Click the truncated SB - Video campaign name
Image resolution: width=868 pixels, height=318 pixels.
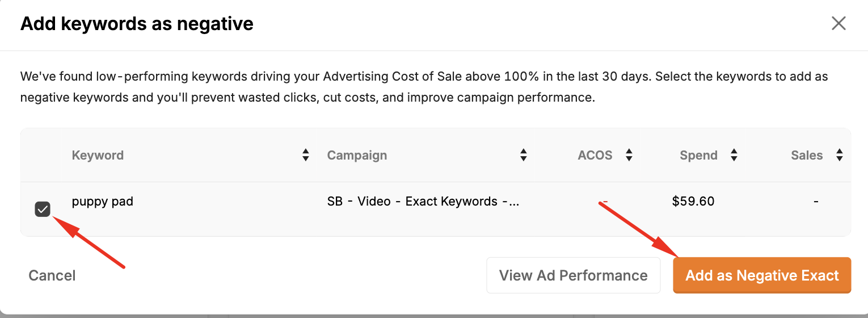tap(423, 202)
